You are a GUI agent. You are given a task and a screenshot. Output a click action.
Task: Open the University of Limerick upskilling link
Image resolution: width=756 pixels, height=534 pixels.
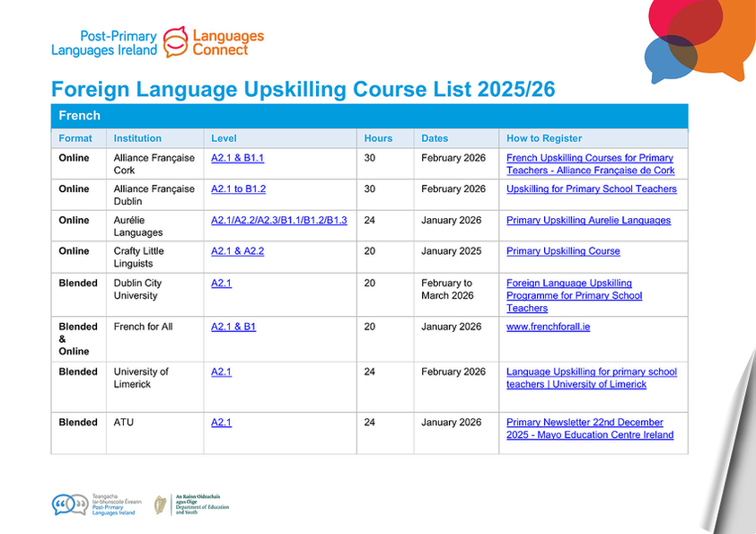(x=591, y=378)
